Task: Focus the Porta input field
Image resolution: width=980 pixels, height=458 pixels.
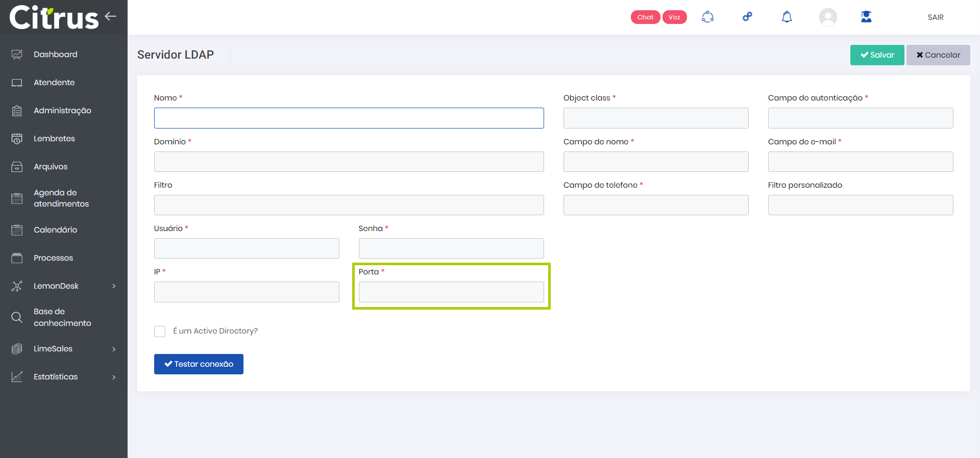Action: coord(451,292)
